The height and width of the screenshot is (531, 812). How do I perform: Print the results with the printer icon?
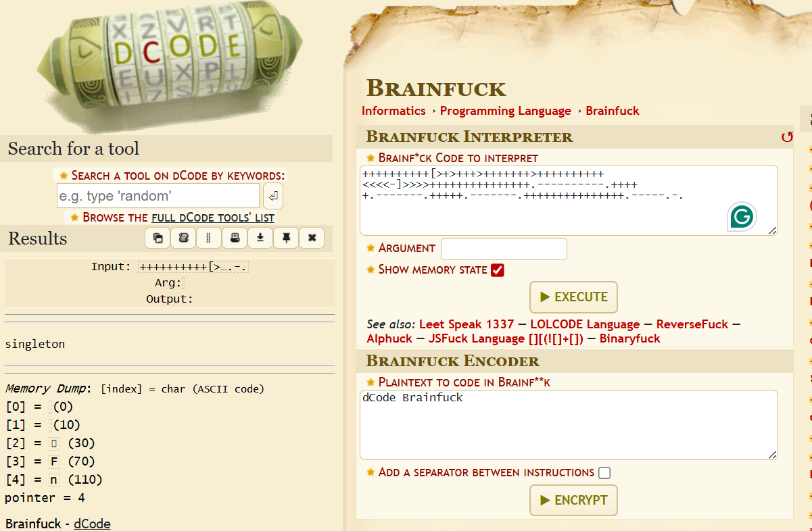(x=235, y=238)
